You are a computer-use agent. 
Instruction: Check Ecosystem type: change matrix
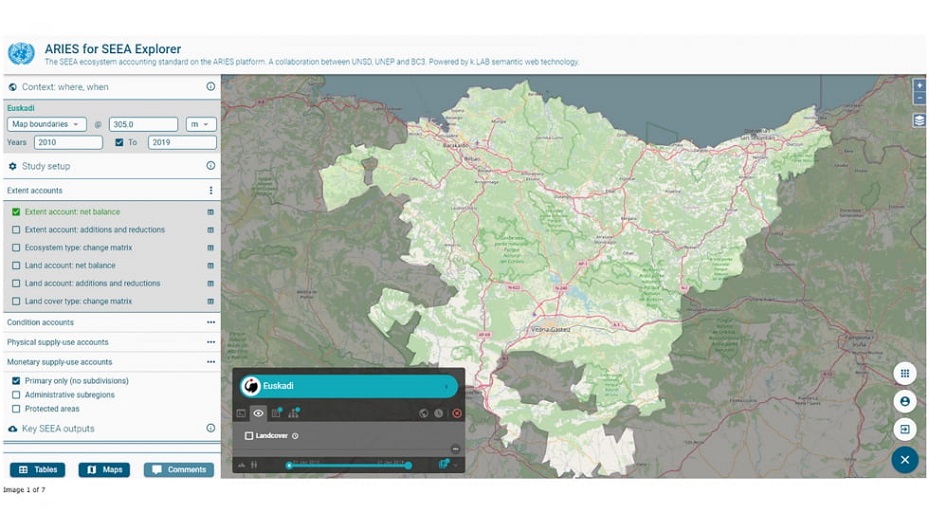[x=16, y=248]
